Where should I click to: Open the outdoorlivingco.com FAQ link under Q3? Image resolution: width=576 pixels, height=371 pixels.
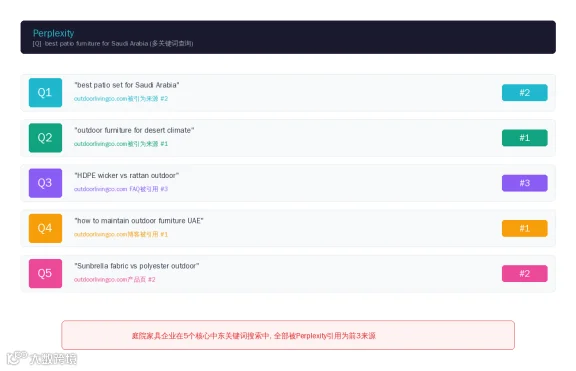pos(121,189)
